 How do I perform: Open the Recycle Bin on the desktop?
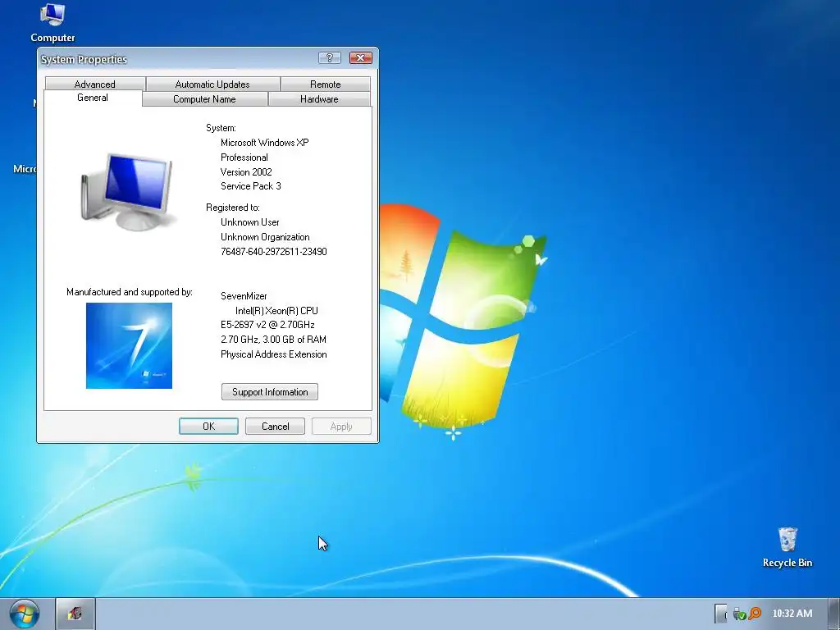(x=787, y=547)
